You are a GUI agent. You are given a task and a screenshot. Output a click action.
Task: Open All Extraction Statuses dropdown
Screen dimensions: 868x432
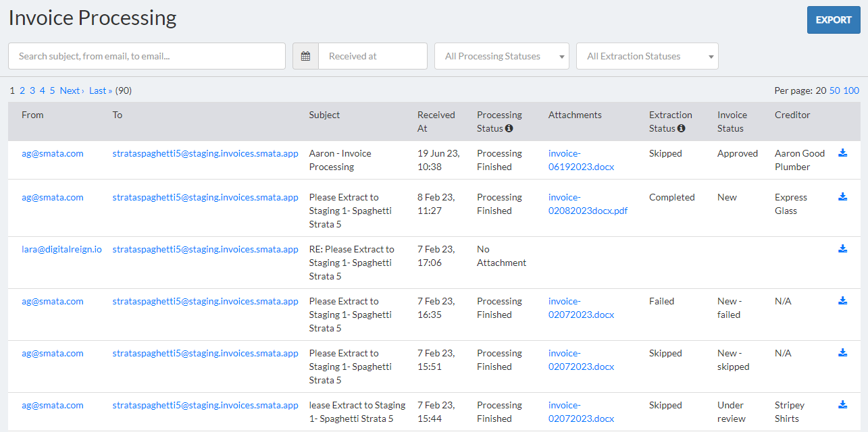click(x=647, y=56)
